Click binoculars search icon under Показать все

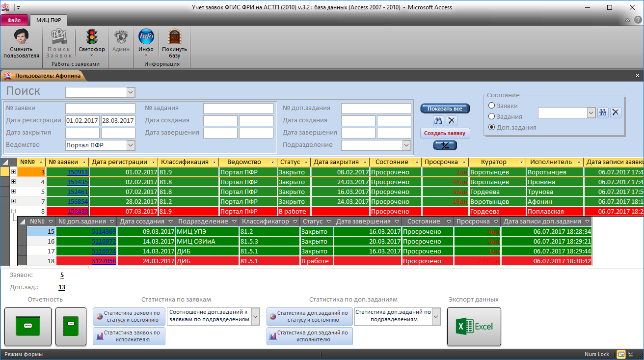click(x=438, y=121)
